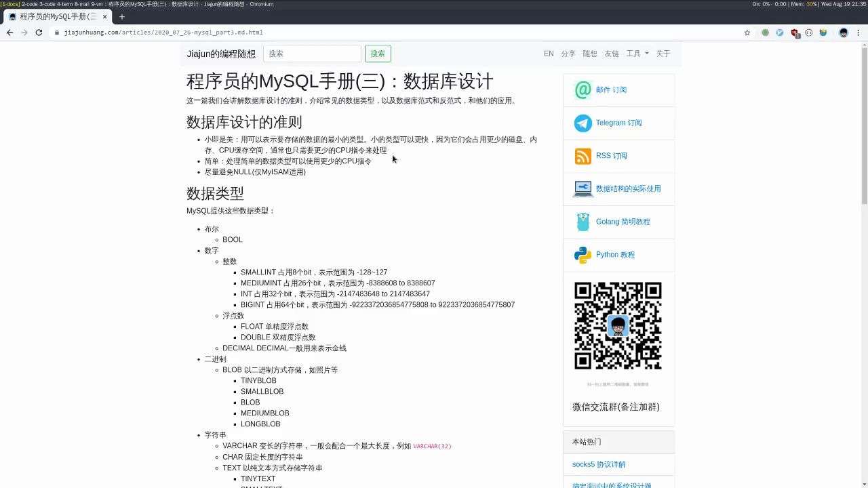Expand the 工具 dropdown menu
The width and height of the screenshot is (868, 488).
637,54
